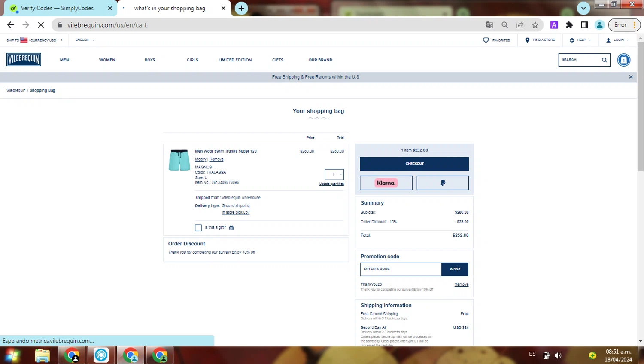Tick the Is this a gift checkbox
Screen dimensions: 644x364
click(x=198, y=228)
